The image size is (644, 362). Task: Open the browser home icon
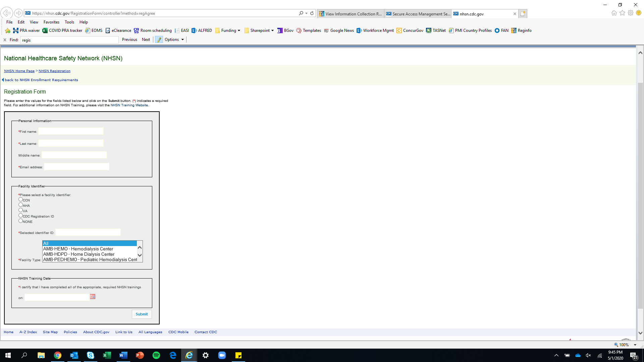[x=614, y=13]
